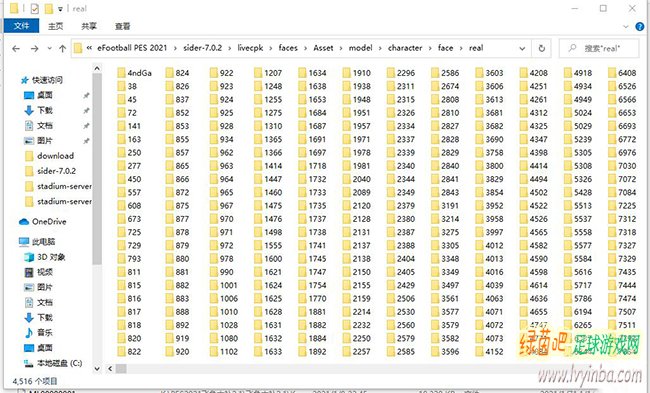The image size is (650, 393).
Task: Expand the ribbon with the chevron
Action: click(x=626, y=26)
